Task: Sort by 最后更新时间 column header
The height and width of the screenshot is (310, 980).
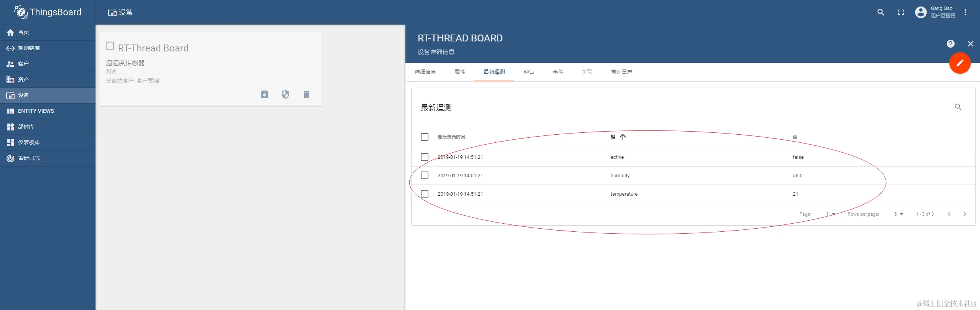Action: [x=451, y=137]
